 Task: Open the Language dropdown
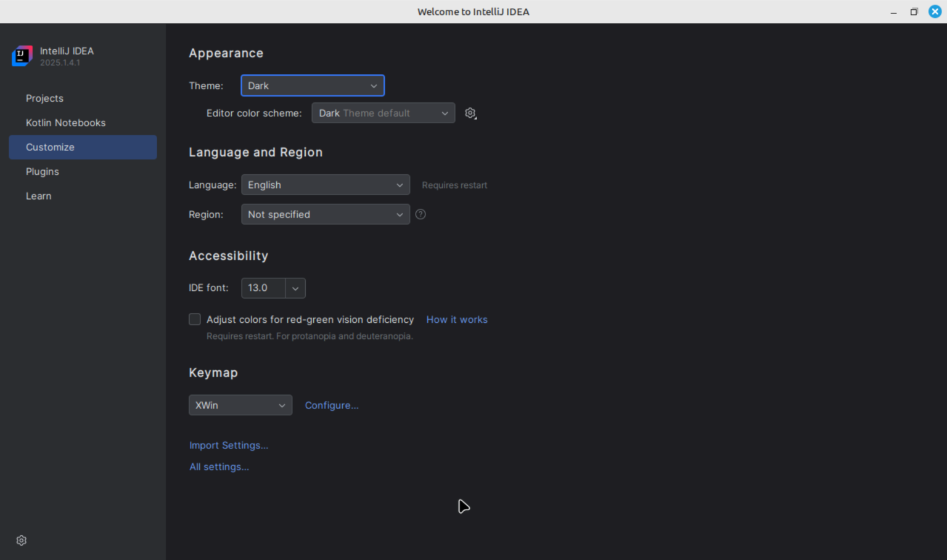(x=325, y=184)
